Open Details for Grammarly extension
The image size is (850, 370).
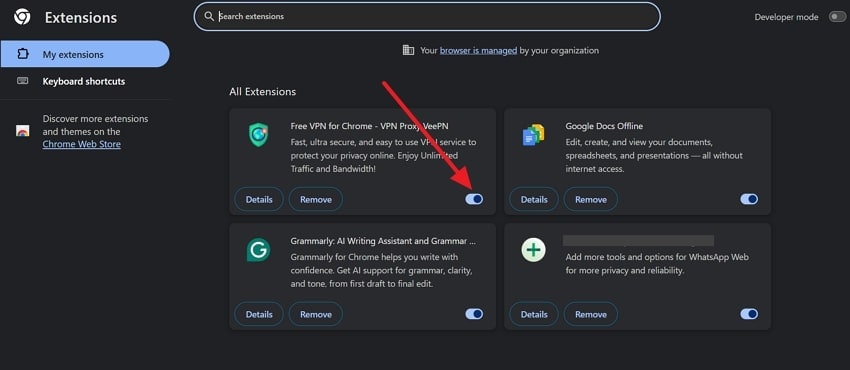[259, 314]
